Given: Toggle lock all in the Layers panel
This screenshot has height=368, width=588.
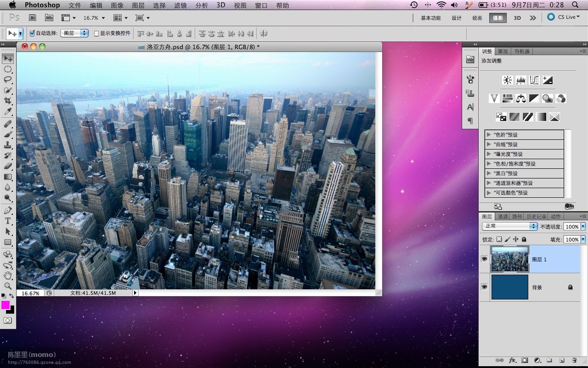Looking at the screenshot, I should (x=524, y=239).
